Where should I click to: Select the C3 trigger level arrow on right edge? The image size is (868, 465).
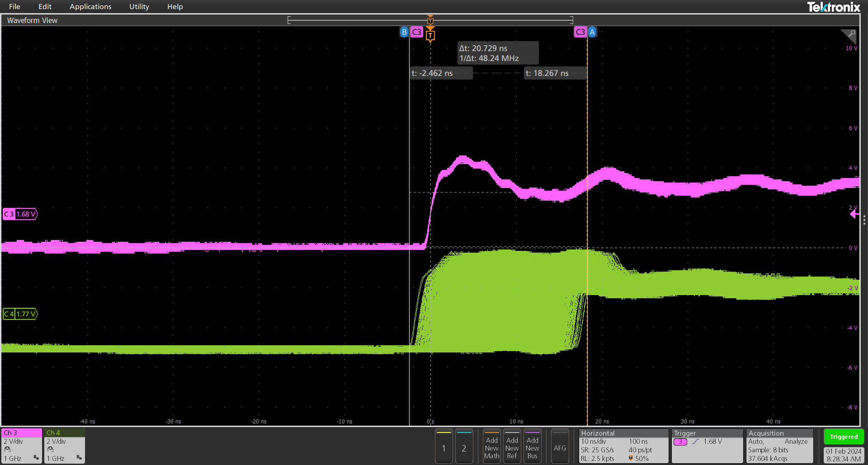coord(854,214)
